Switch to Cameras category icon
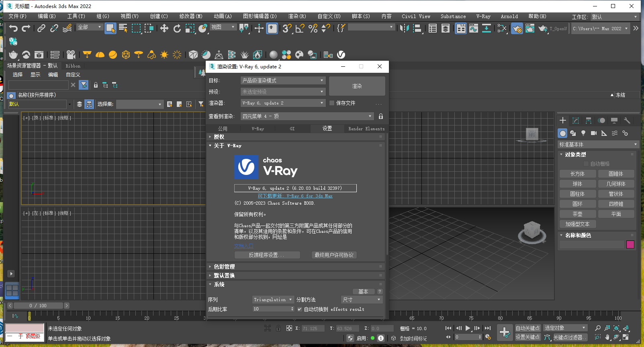This screenshot has height=347, width=644. click(593, 133)
